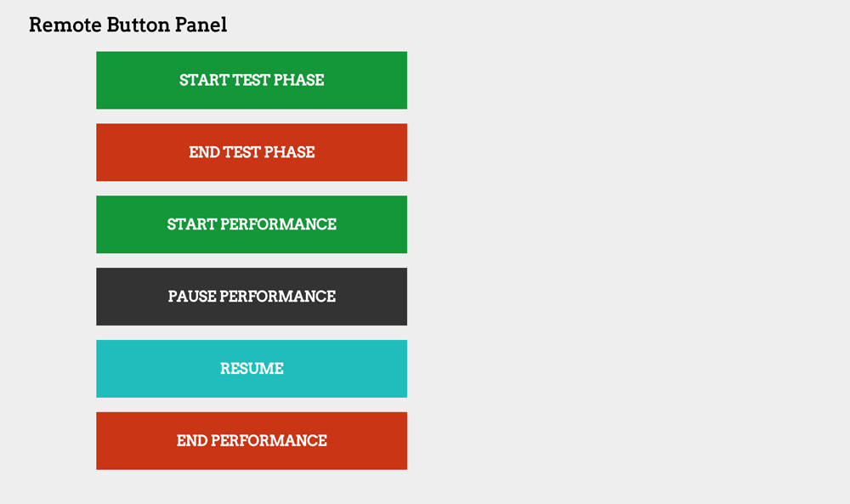
Task: Start the performance
Action: pos(252,224)
